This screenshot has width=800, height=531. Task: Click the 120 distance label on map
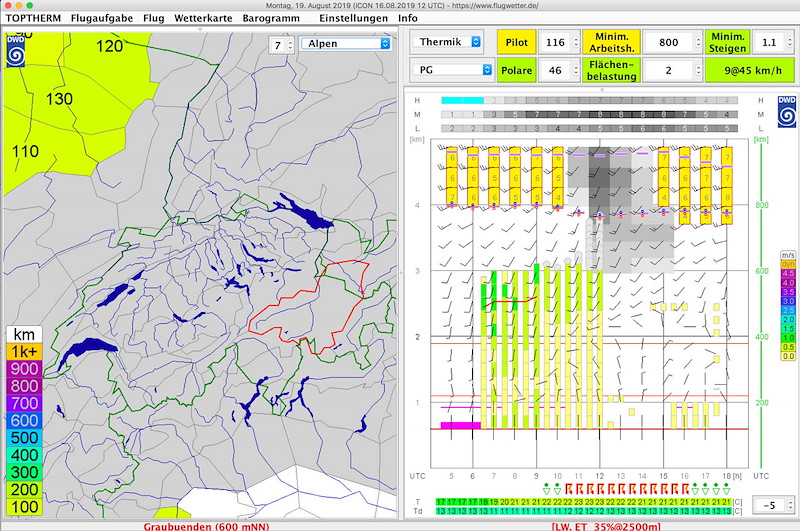pos(109,46)
